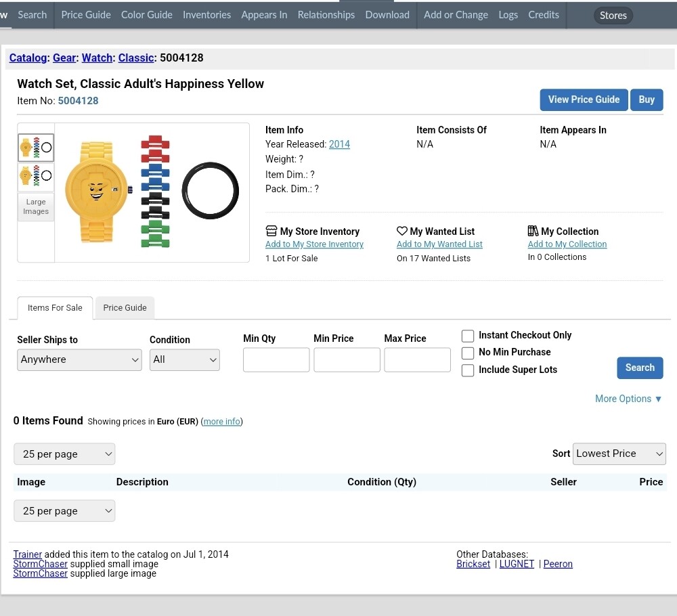This screenshot has height=616, width=677.
Task: Switch to Items For Sale tab
Action: point(55,308)
